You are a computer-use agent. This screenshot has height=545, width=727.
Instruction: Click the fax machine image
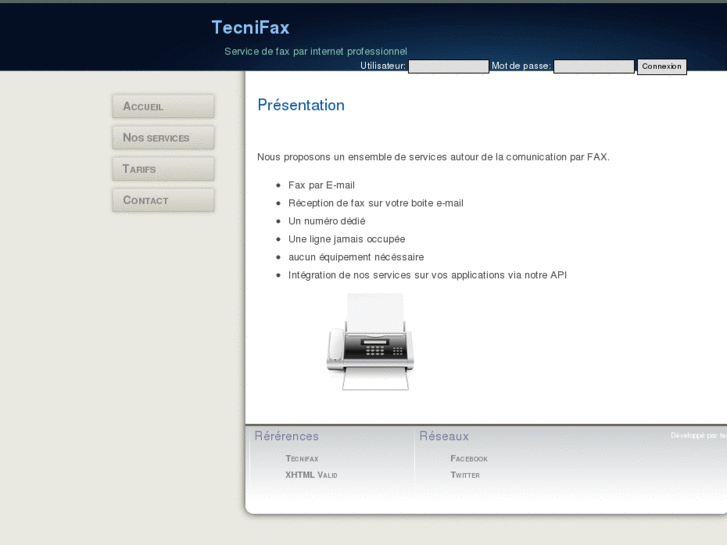coord(370,342)
